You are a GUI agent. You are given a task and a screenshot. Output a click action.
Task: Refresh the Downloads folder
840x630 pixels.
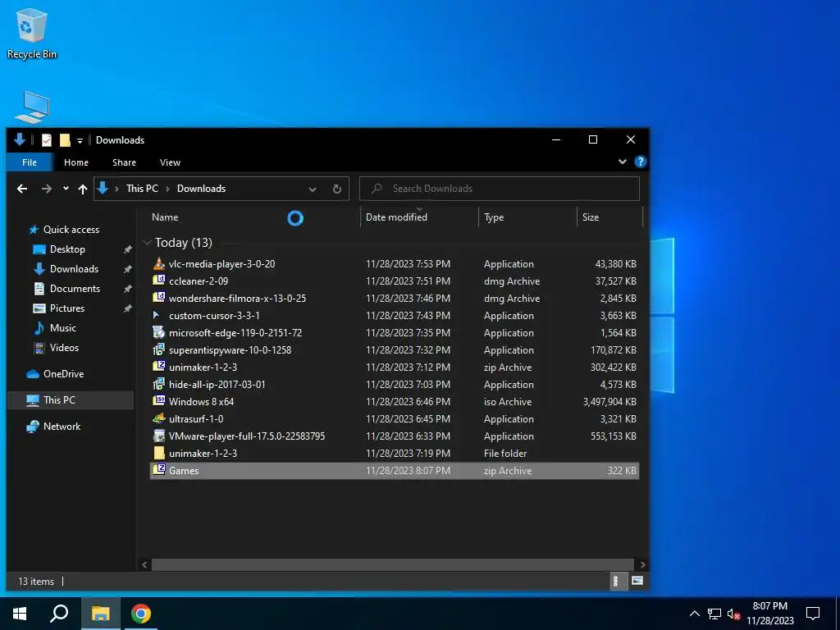(337, 189)
